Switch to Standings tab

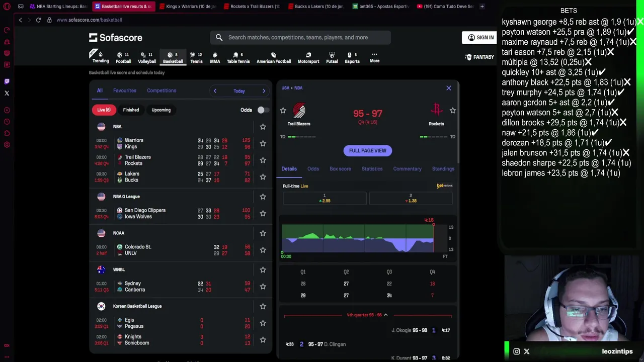(x=443, y=169)
